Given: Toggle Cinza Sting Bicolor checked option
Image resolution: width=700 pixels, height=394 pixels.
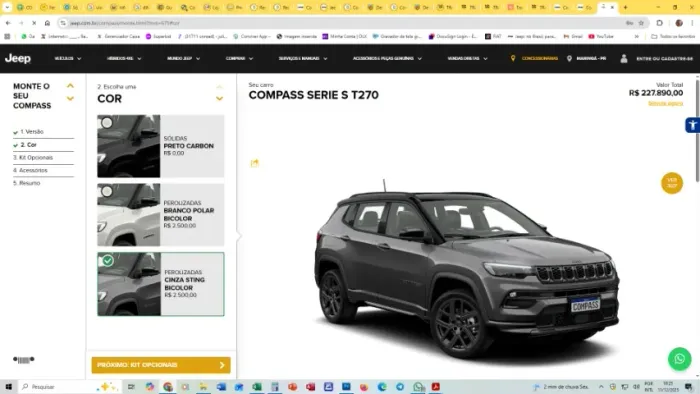Looking at the screenshot, I should point(108,261).
